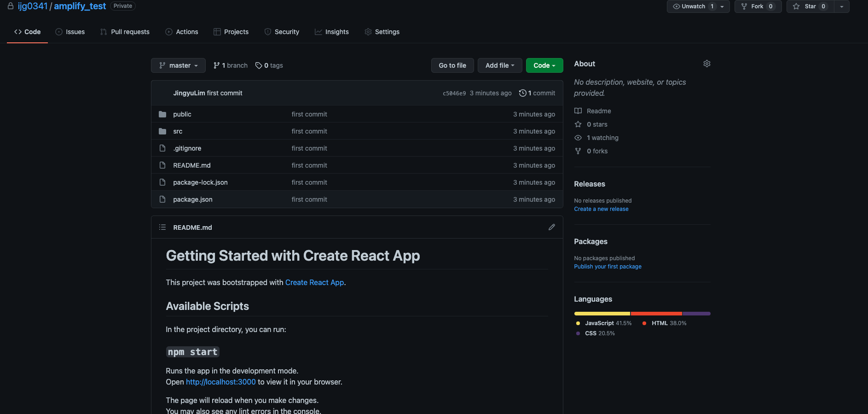Click first commit message in package.json row
The image size is (868, 414).
(309, 199)
